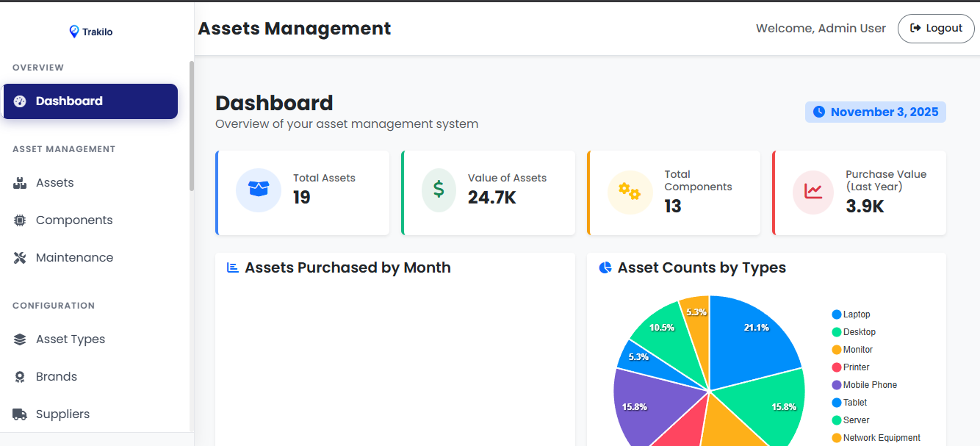This screenshot has height=446, width=980.
Task: Click the dollar icon on Value of Assets card
Action: pos(438,190)
